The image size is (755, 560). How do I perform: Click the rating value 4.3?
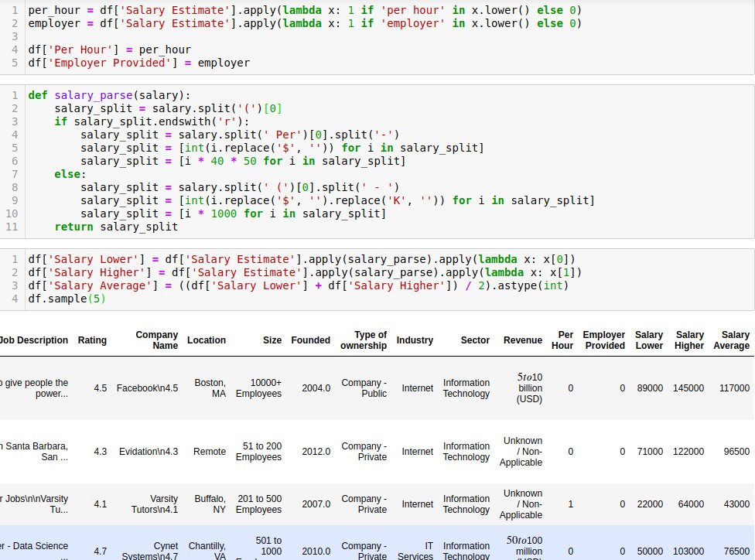point(100,452)
